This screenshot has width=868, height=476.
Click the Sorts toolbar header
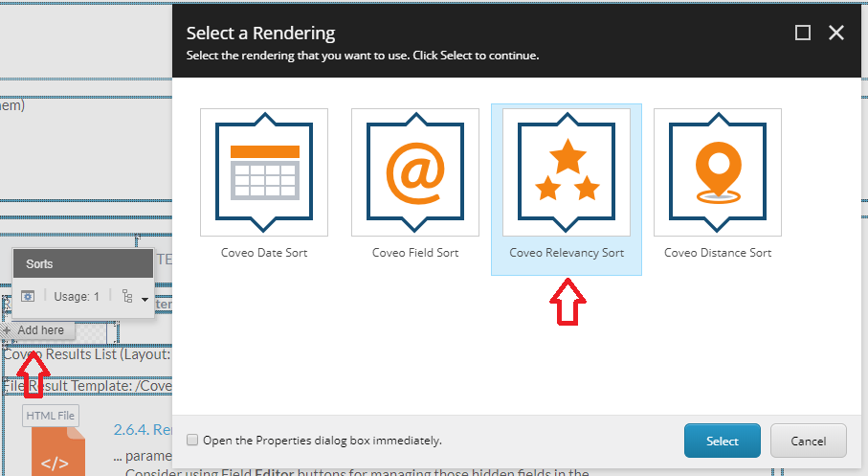point(83,263)
